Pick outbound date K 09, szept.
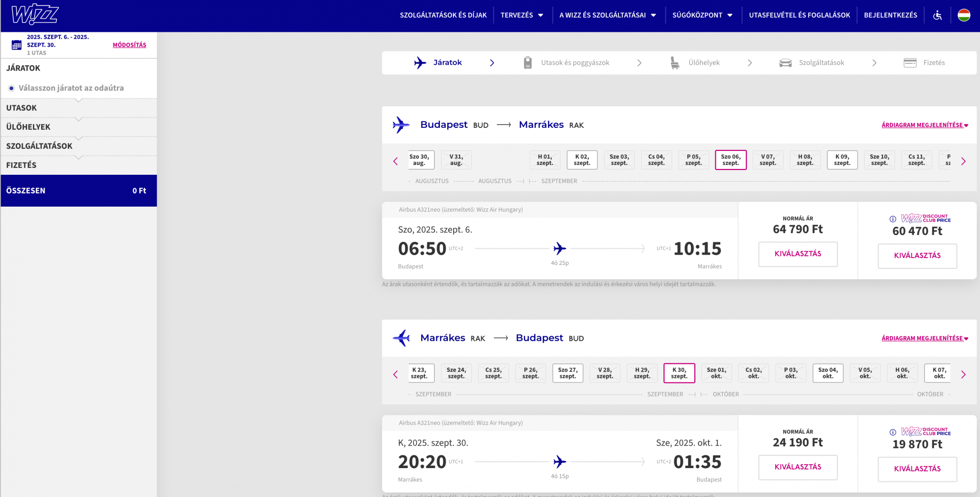Screen dimensions: 980x497 (842, 160)
